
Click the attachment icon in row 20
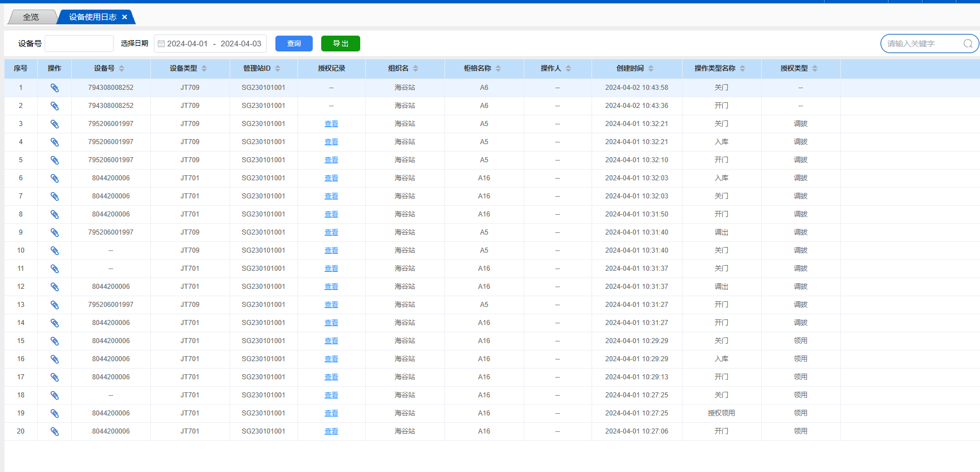tap(54, 431)
